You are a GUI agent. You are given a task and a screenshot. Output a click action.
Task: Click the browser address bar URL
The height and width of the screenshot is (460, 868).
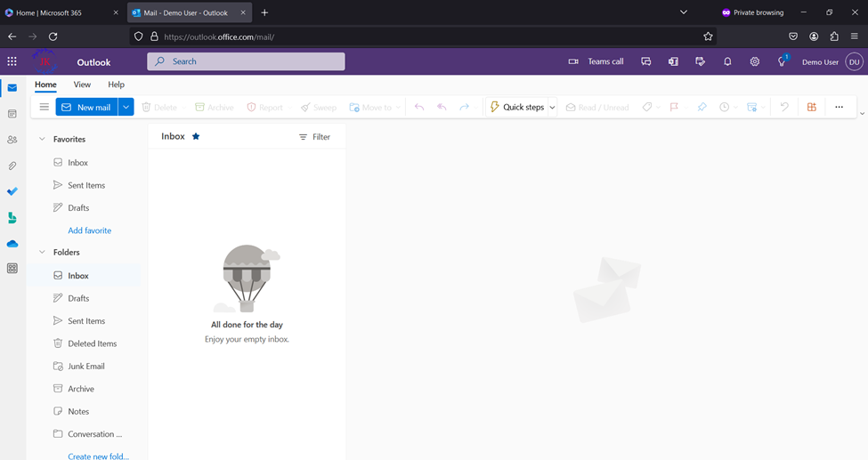tap(219, 36)
